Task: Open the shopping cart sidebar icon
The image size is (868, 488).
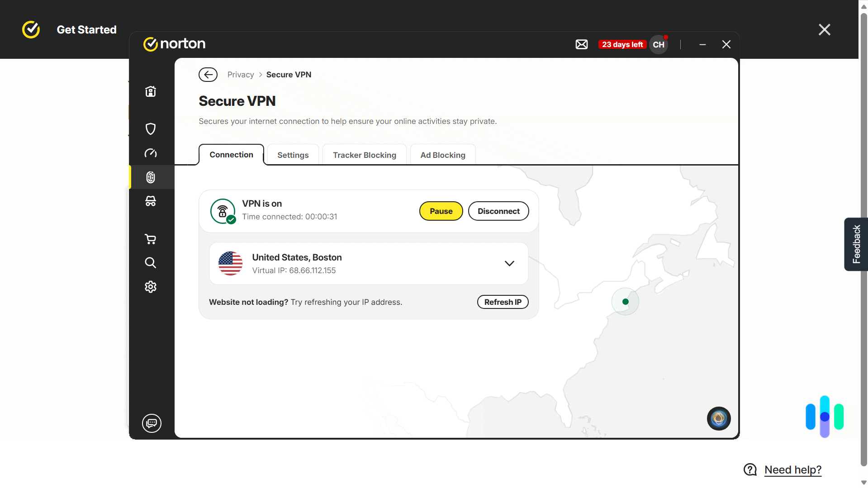Action: click(151, 239)
